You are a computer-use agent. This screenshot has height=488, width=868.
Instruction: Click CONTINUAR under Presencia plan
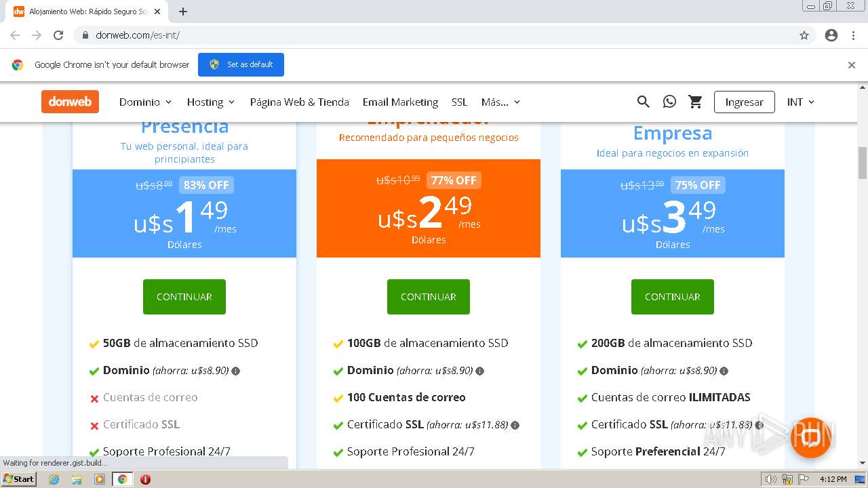pos(184,297)
